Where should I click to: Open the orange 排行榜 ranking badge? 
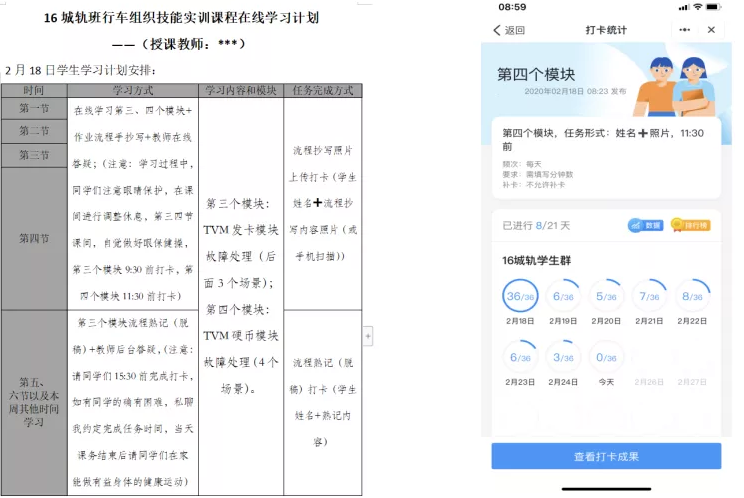[690, 226]
